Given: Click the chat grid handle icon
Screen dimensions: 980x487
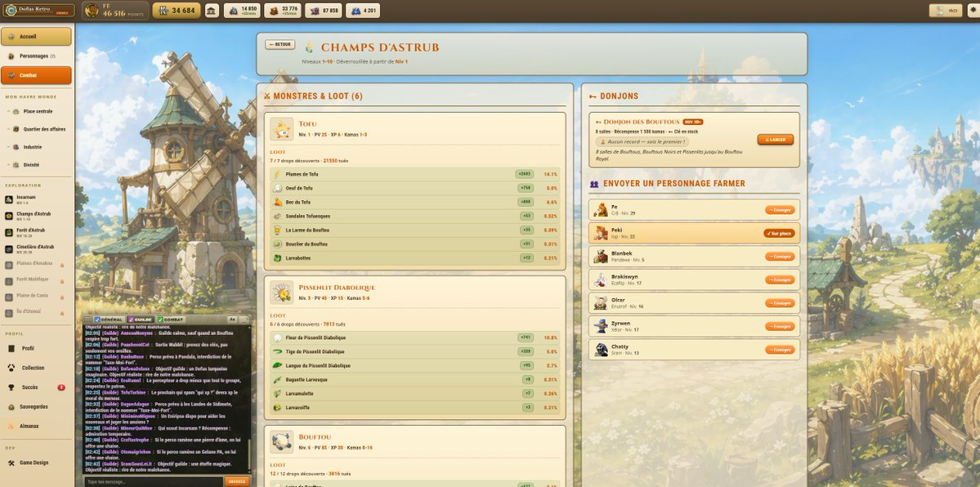Looking at the screenshot, I should click(x=87, y=319).
